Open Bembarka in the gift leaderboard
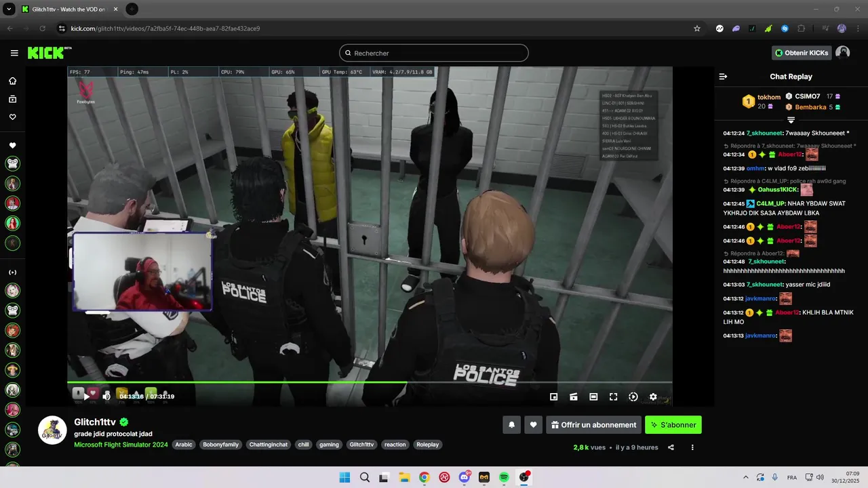The height and width of the screenshot is (488, 868). (810, 107)
